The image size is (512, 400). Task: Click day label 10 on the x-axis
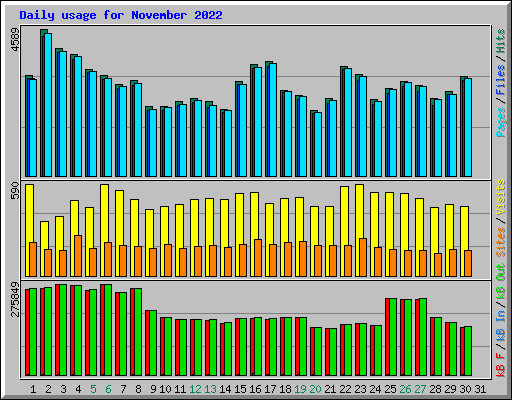(x=165, y=389)
